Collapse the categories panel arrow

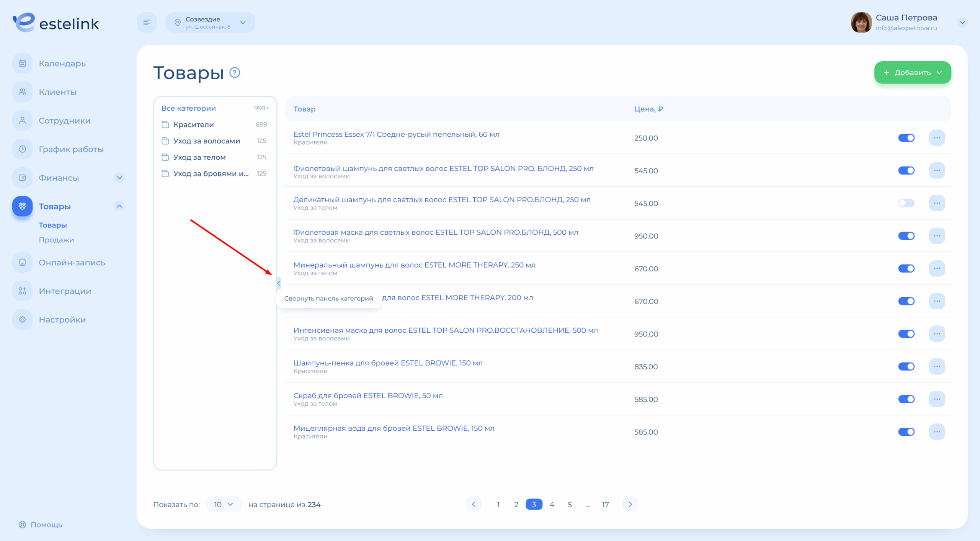click(279, 283)
